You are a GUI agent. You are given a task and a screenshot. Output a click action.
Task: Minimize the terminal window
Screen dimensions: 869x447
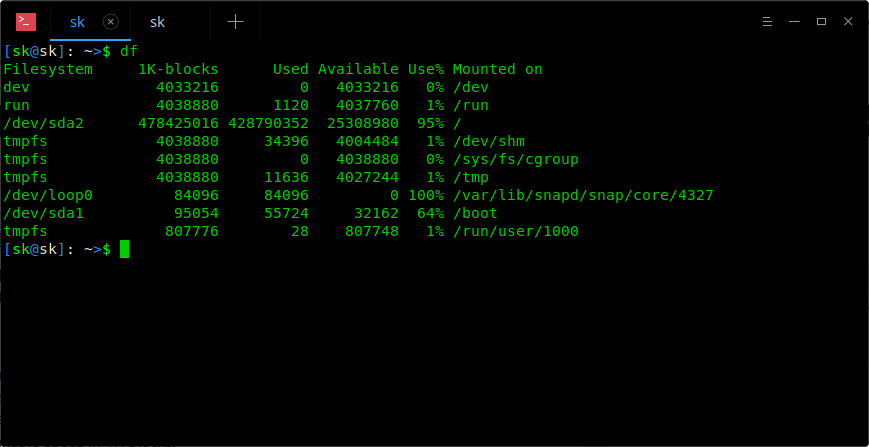pyautogui.click(x=794, y=21)
